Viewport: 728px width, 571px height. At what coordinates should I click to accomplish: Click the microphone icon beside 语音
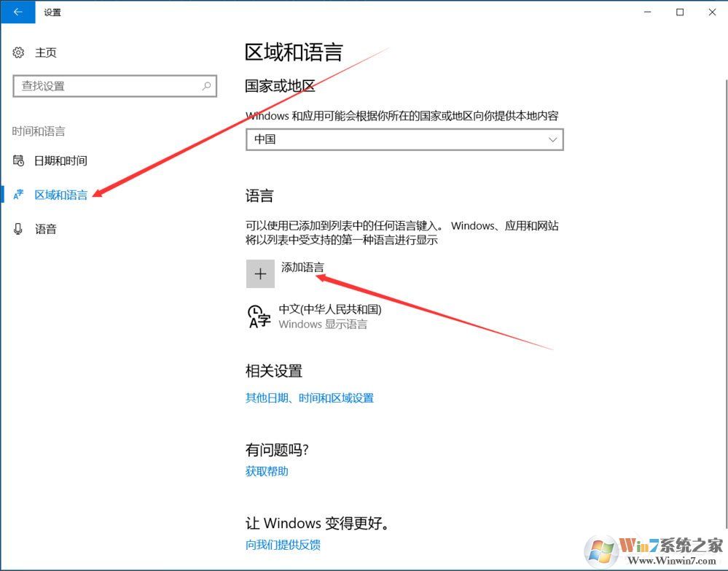click(18, 229)
